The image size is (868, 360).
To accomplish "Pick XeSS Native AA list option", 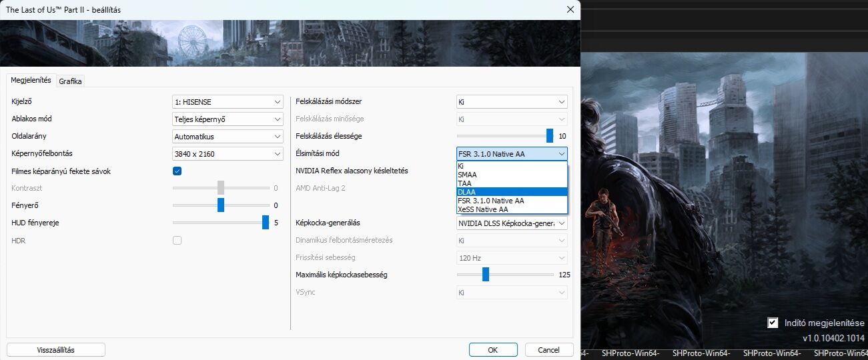I will (512, 209).
